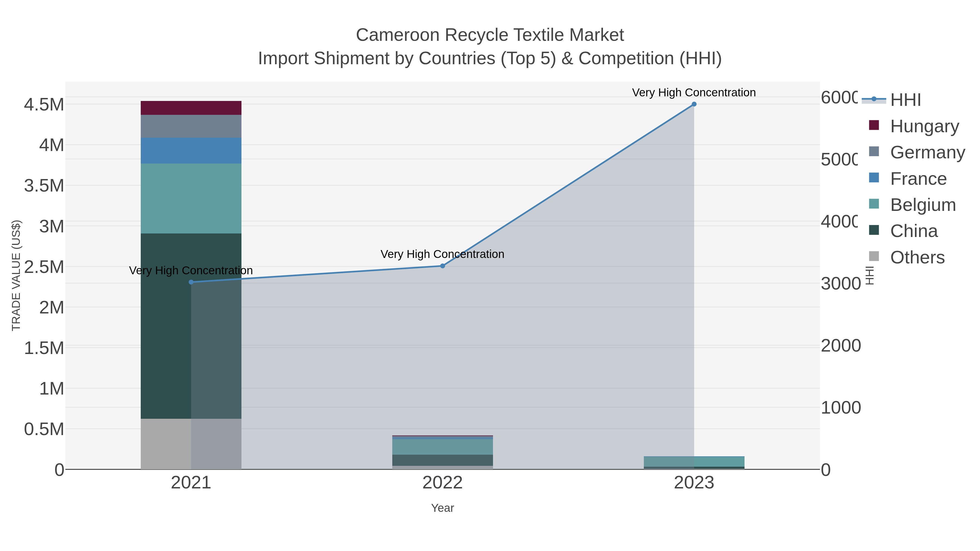Click the HHI data point for 2021

pyautogui.click(x=191, y=282)
